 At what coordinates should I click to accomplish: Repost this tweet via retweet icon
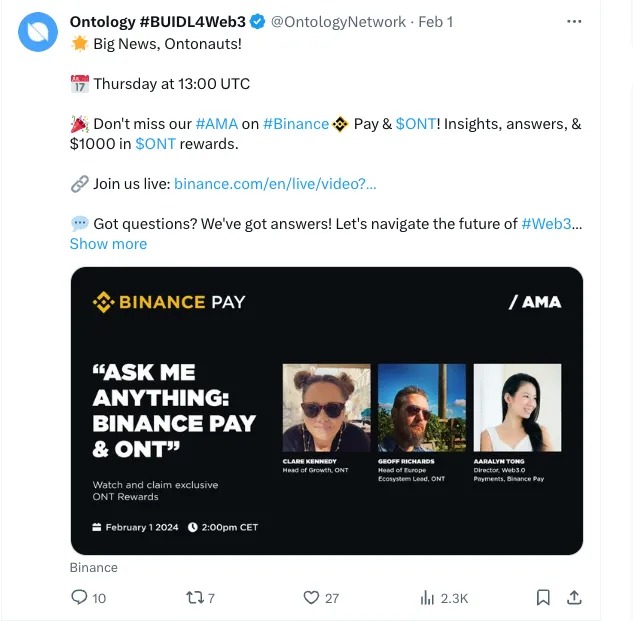click(194, 597)
